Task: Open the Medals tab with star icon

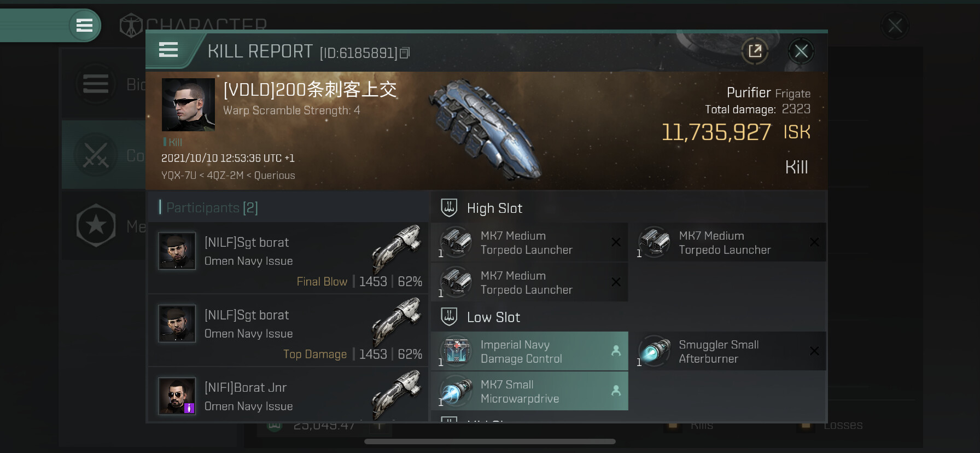Action: [104, 225]
